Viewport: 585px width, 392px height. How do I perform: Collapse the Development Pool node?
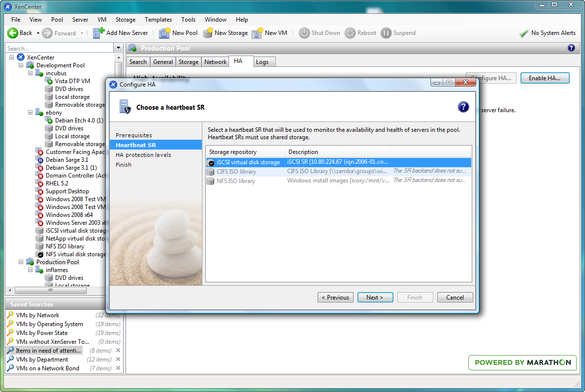click(21, 65)
